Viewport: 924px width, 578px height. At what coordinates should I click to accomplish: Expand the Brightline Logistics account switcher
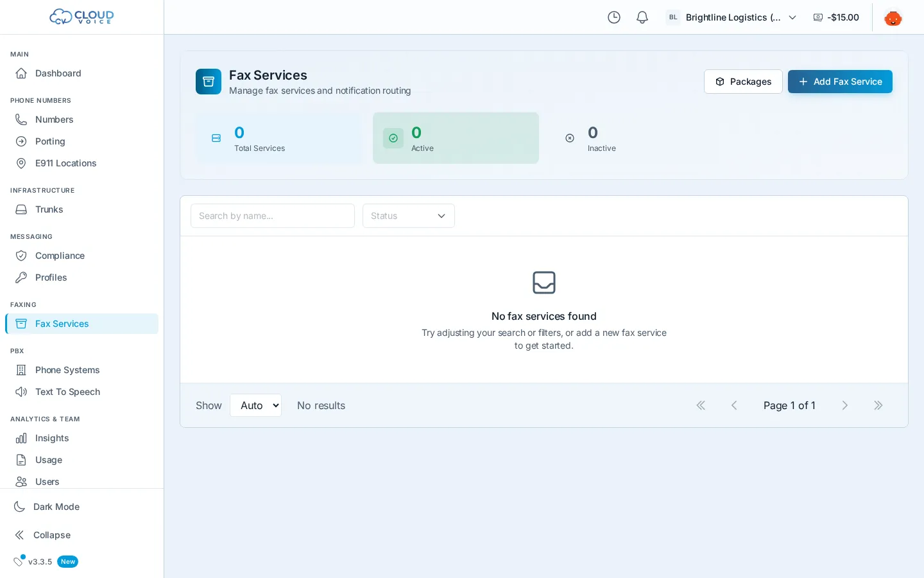[x=732, y=17]
